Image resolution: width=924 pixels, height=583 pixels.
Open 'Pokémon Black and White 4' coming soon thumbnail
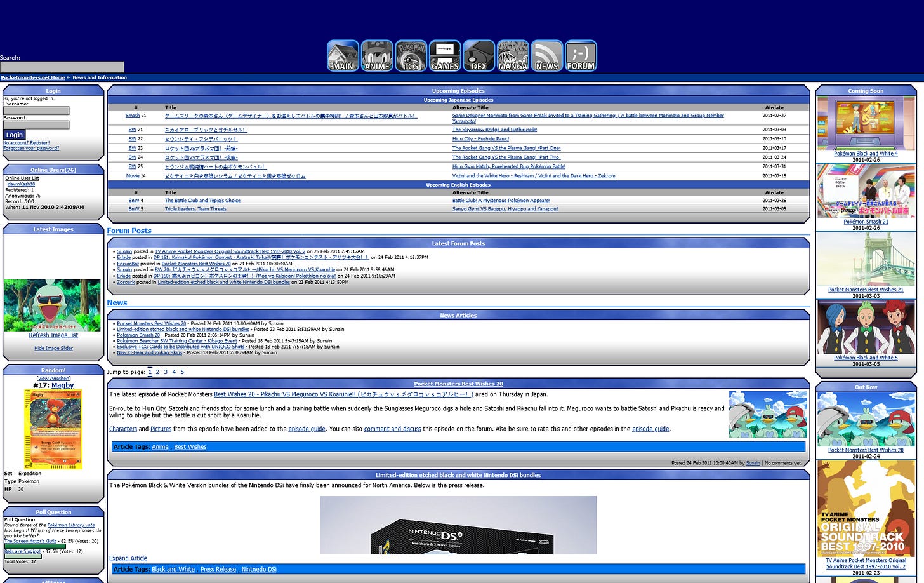coord(866,123)
